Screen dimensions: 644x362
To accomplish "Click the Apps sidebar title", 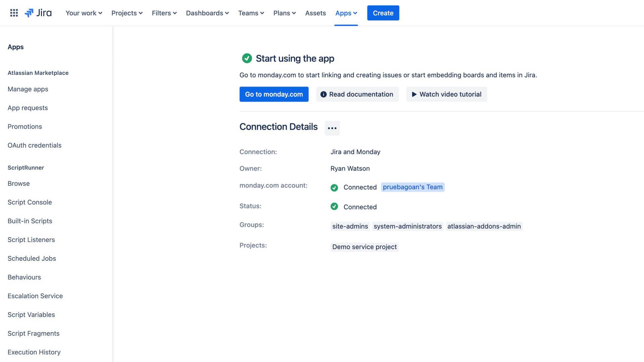I will [x=16, y=47].
